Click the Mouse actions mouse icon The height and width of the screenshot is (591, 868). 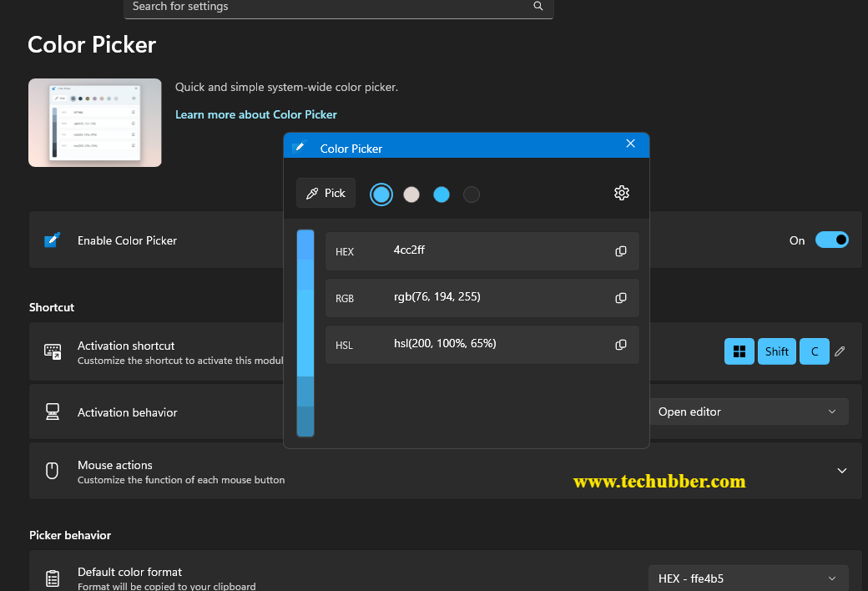pyautogui.click(x=52, y=470)
